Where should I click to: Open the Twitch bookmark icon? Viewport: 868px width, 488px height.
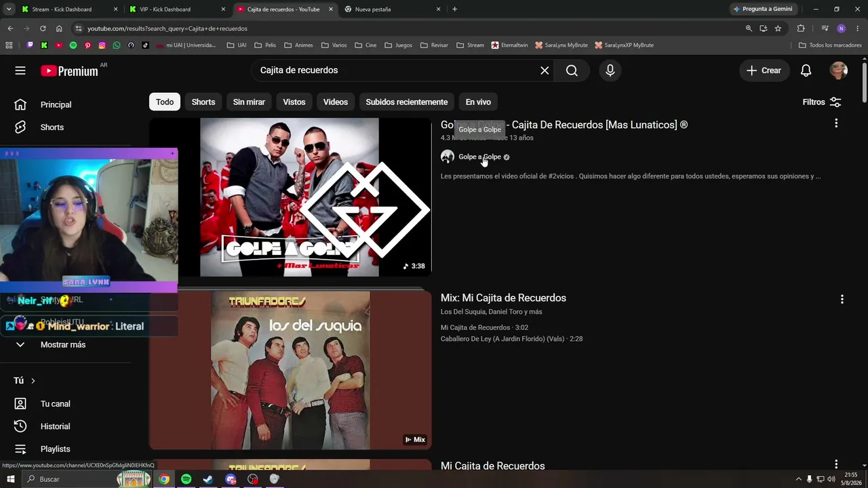pos(30,45)
